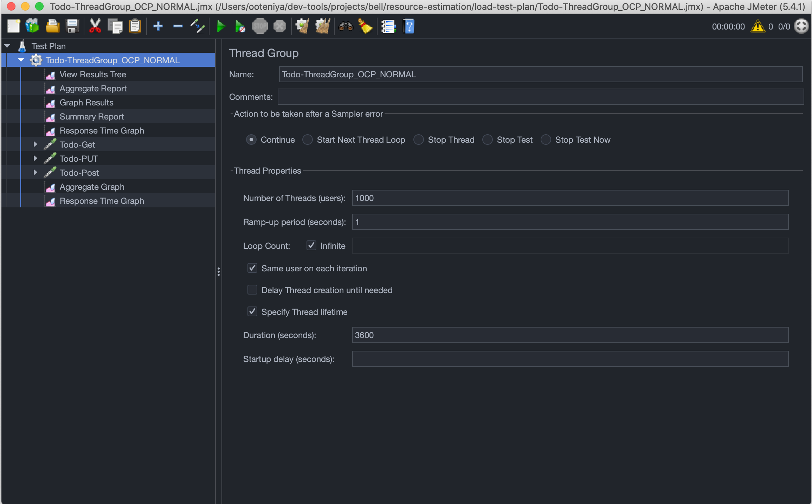Open the Help question mark icon
This screenshot has height=504, width=812.
point(409,26)
